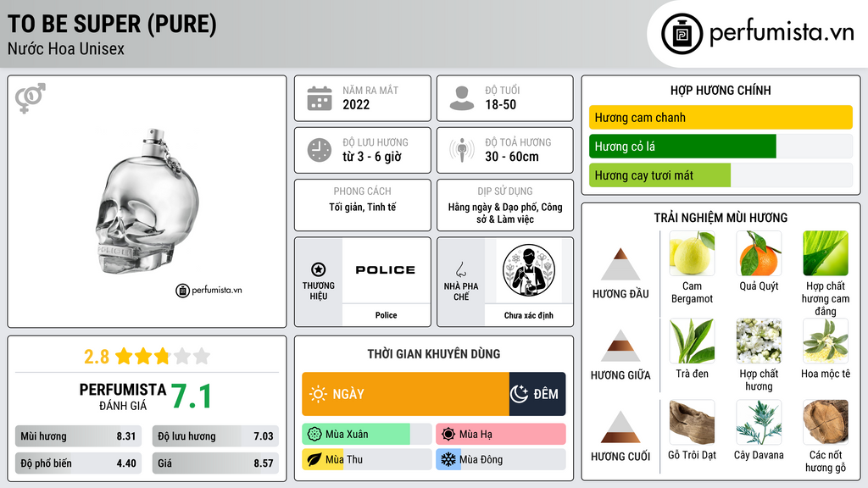This screenshot has height=488, width=868.
Task: Select the Các nốt hương gỗ image
Action: point(826,422)
